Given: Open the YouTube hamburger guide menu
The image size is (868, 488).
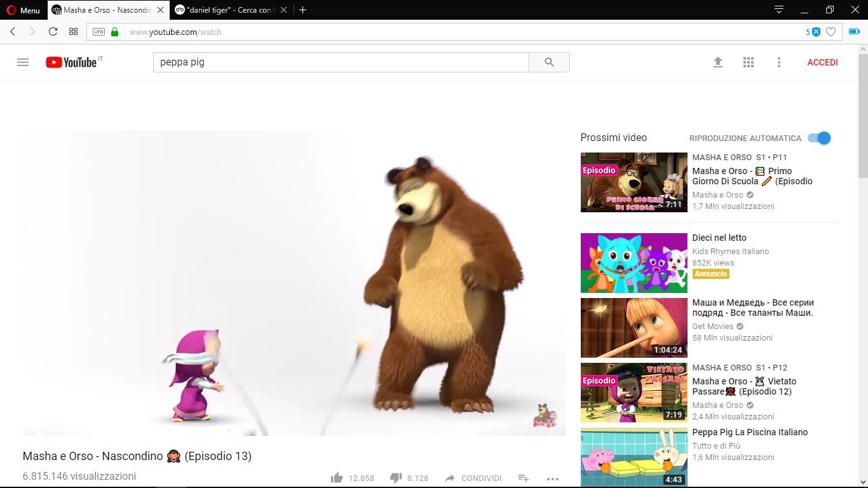Looking at the screenshot, I should pyautogui.click(x=23, y=62).
